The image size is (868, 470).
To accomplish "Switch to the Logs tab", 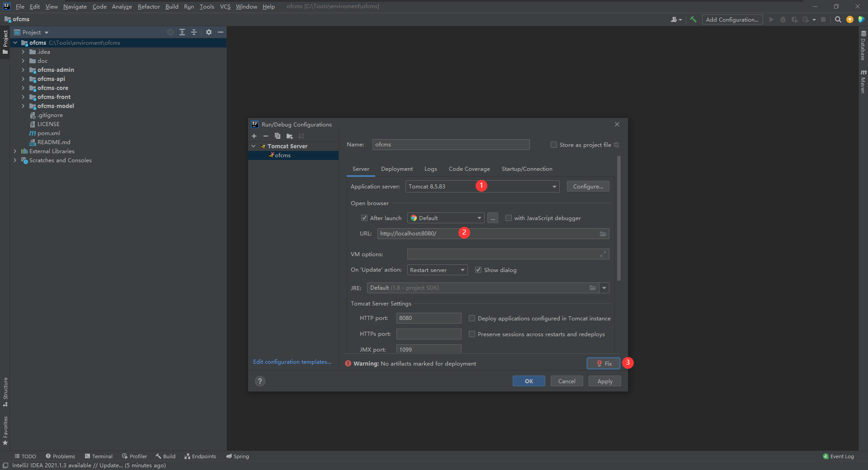I will coord(431,169).
